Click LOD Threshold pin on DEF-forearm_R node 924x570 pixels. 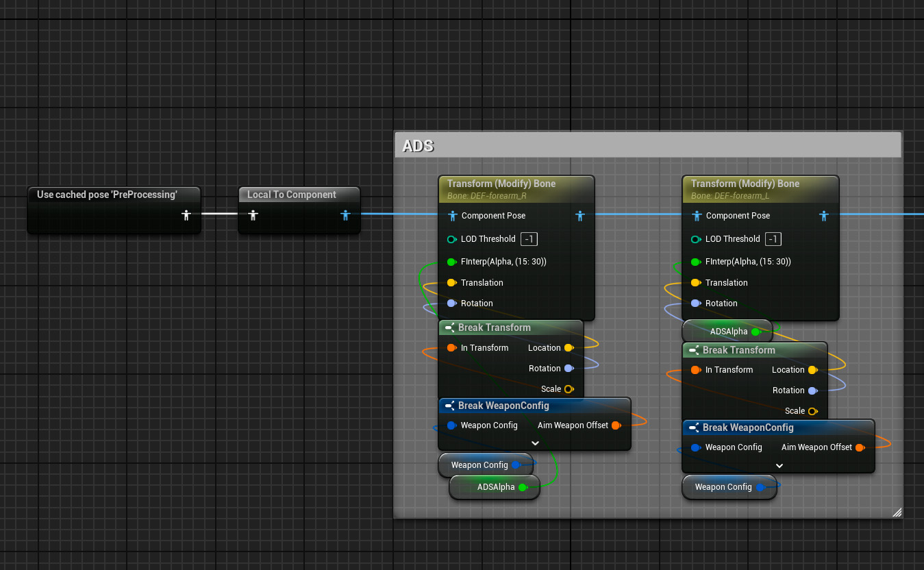point(451,239)
